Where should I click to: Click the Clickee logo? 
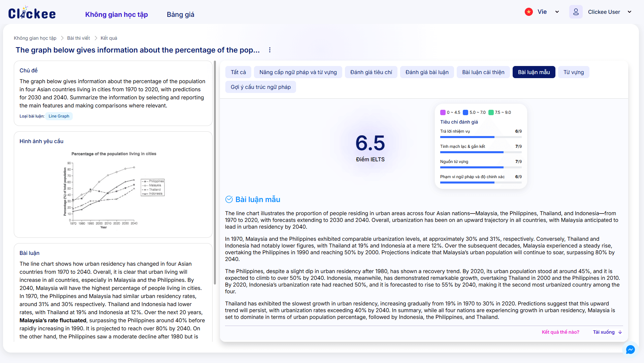[x=32, y=13]
